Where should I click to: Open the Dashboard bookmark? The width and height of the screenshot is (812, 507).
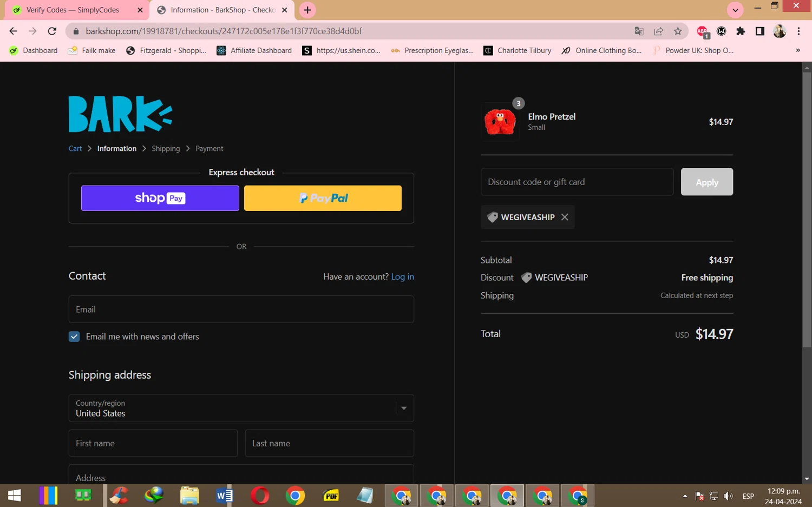point(34,50)
